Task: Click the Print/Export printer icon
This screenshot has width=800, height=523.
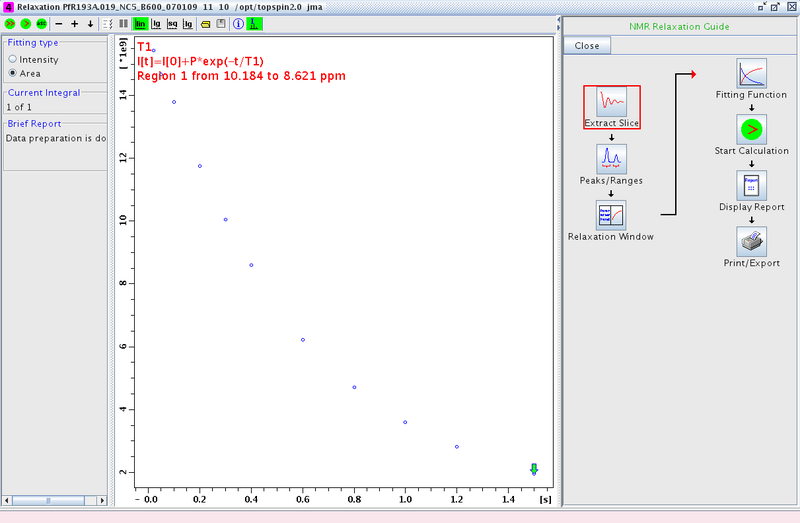Action: [x=751, y=241]
